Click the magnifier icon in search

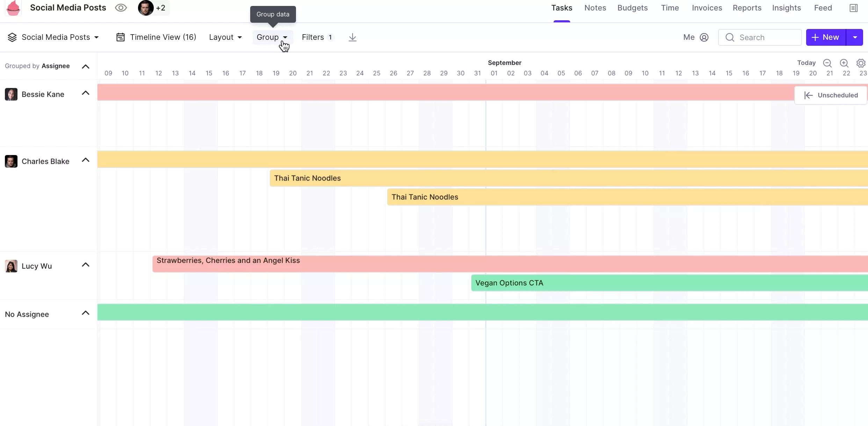(x=730, y=37)
